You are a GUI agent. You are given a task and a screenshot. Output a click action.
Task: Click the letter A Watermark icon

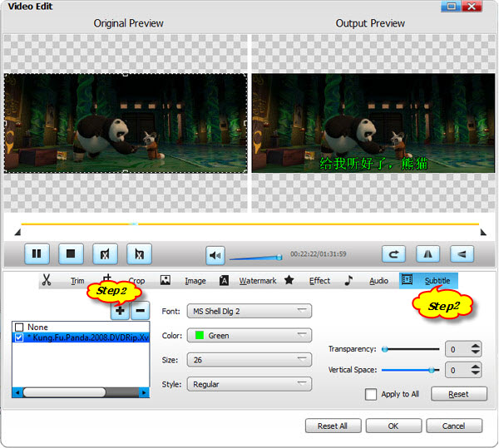pos(224,280)
